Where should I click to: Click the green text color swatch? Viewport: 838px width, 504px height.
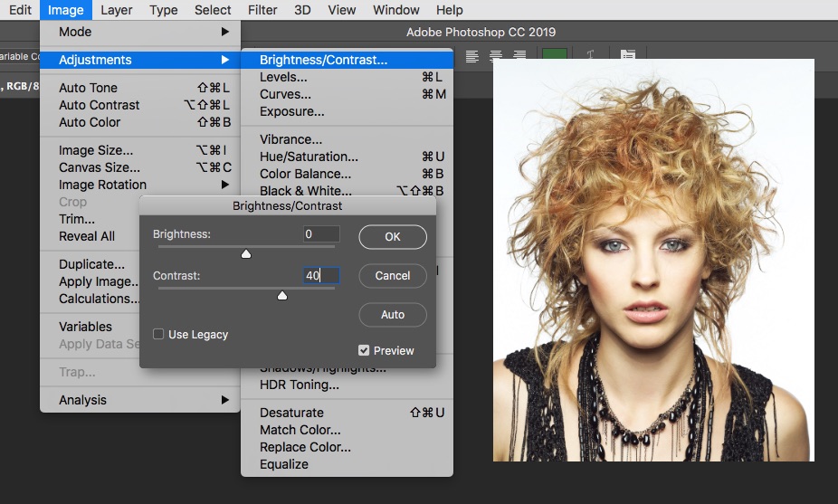point(554,55)
